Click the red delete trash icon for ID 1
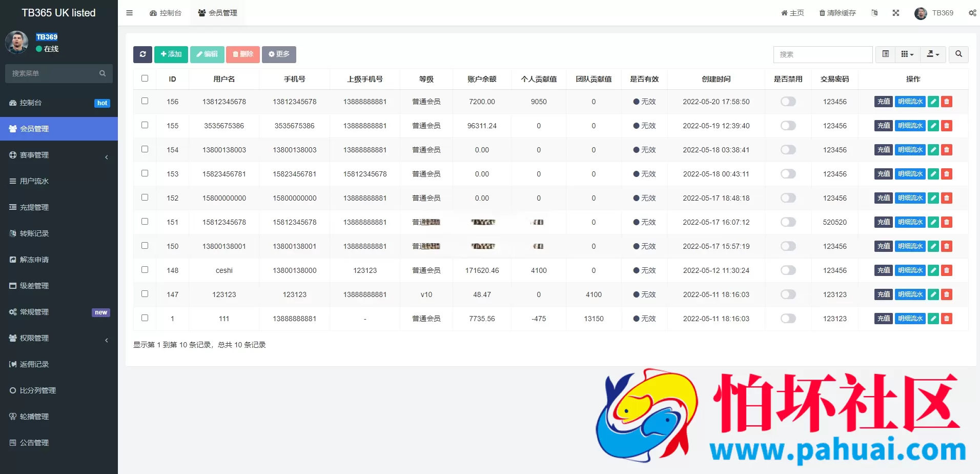 click(x=947, y=319)
